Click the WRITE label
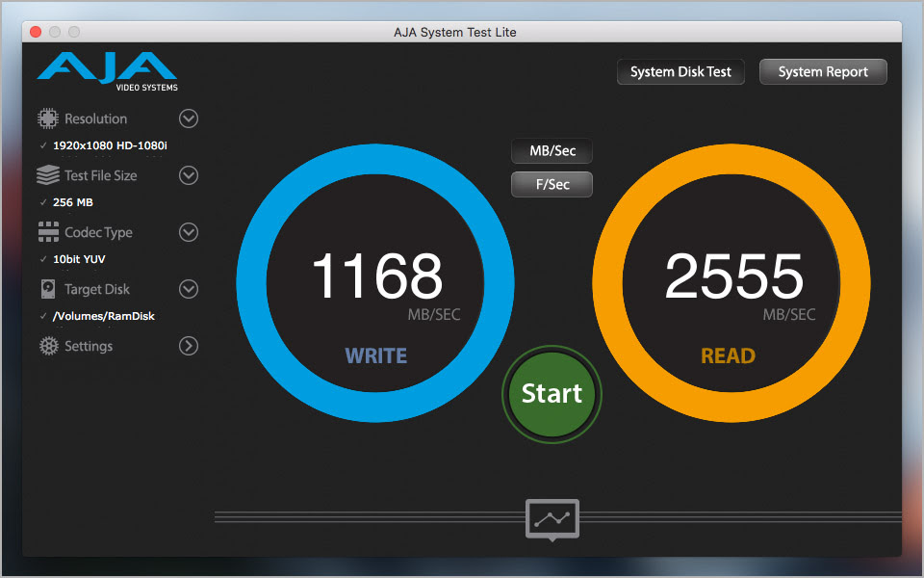 pyautogui.click(x=376, y=355)
